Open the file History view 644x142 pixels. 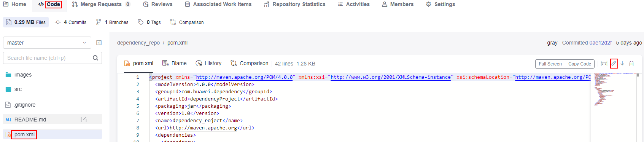208,63
